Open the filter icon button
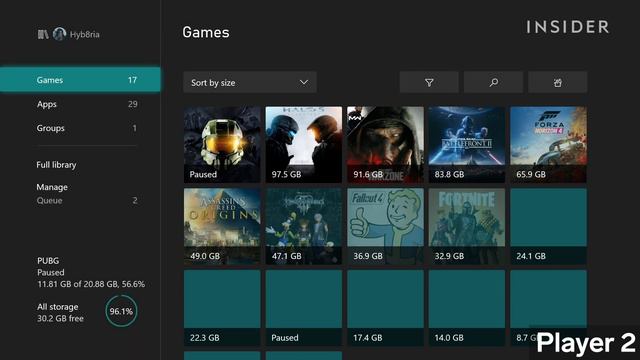Image resolution: width=640 pixels, height=360 pixels. (429, 82)
